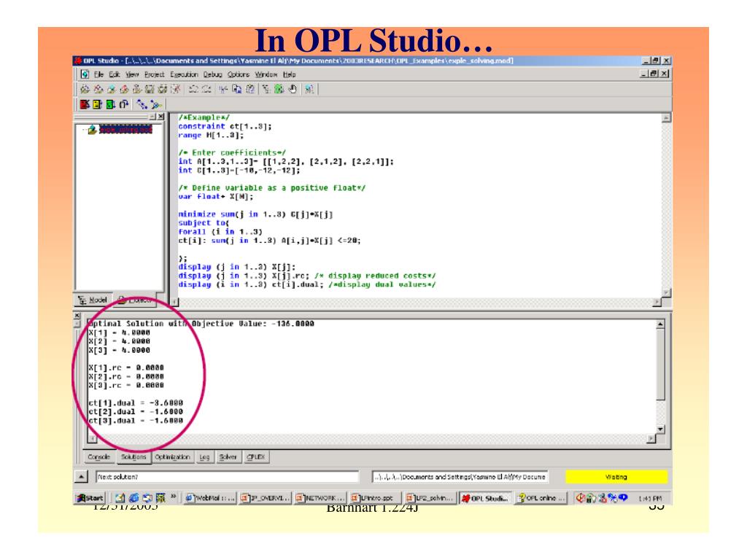Click the Copy documents toolbar icon
The image size is (747, 560).
[x=237, y=89]
